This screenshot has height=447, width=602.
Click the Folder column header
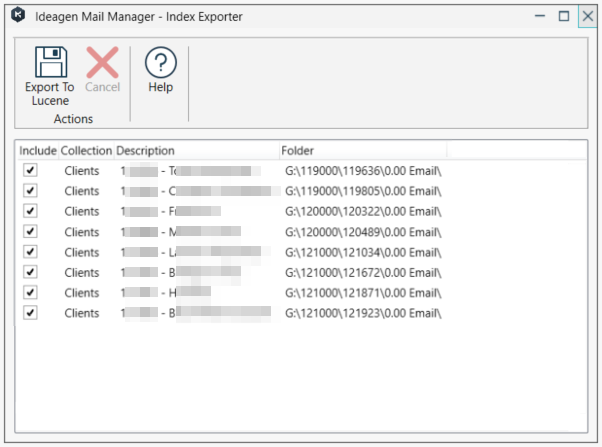(x=360, y=150)
